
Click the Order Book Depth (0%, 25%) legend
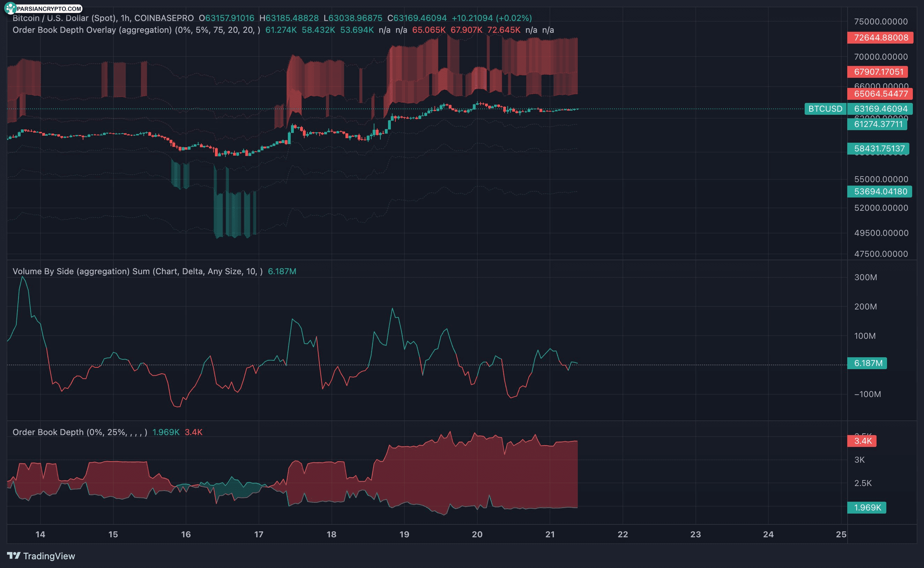pyautogui.click(x=80, y=432)
